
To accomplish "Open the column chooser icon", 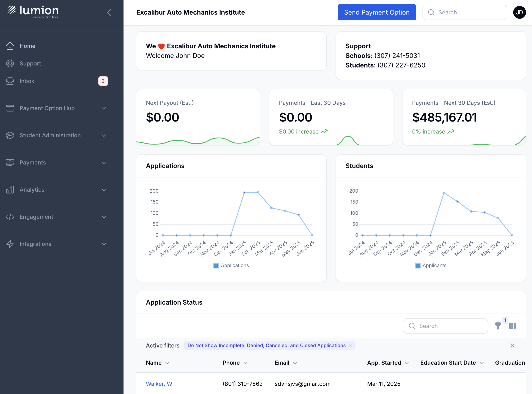I will 512,326.
